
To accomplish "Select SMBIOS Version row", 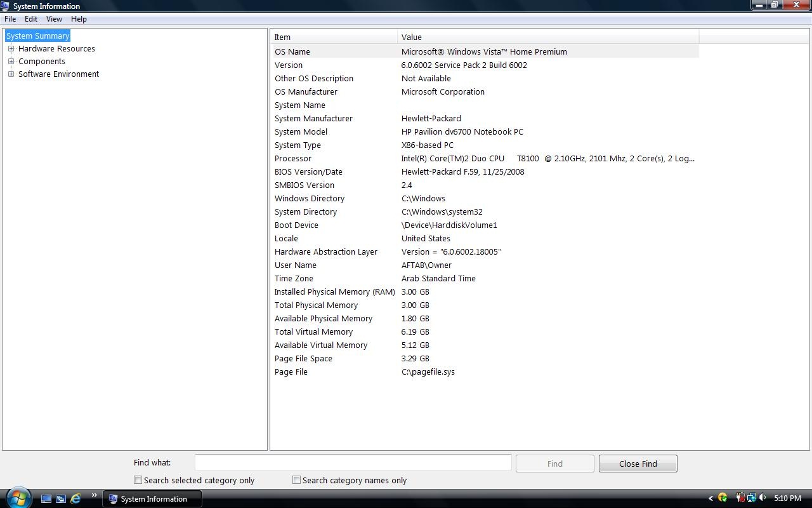I will tap(485, 185).
